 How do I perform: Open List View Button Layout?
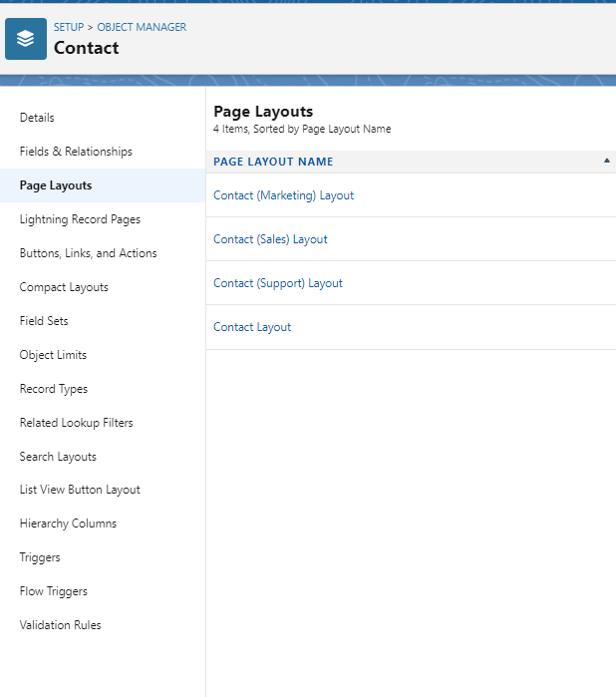pyautogui.click(x=80, y=490)
